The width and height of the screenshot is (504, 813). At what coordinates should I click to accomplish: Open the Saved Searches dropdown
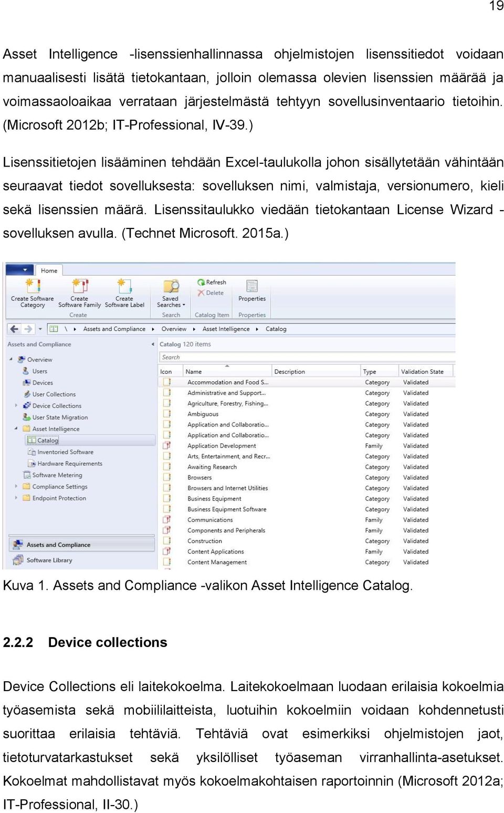tap(171, 293)
